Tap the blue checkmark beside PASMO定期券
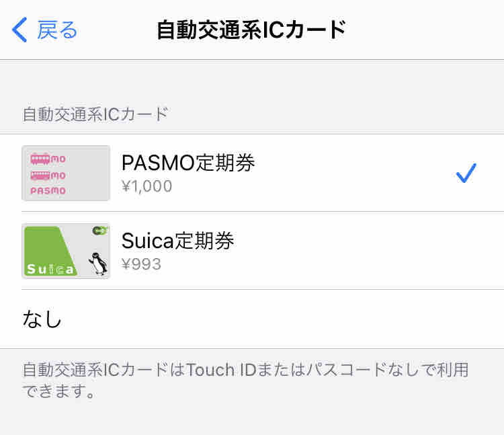 (x=466, y=173)
